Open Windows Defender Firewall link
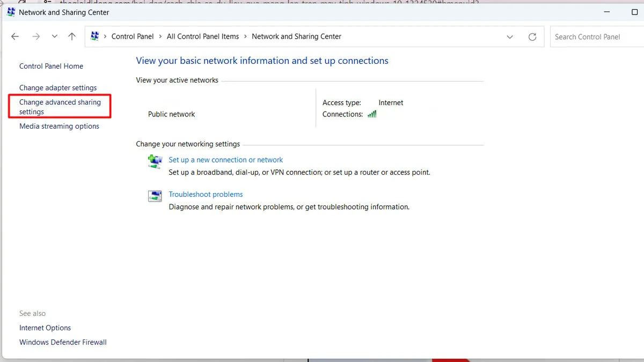Image resolution: width=644 pixels, height=362 pixels. [x=63, y=342]
